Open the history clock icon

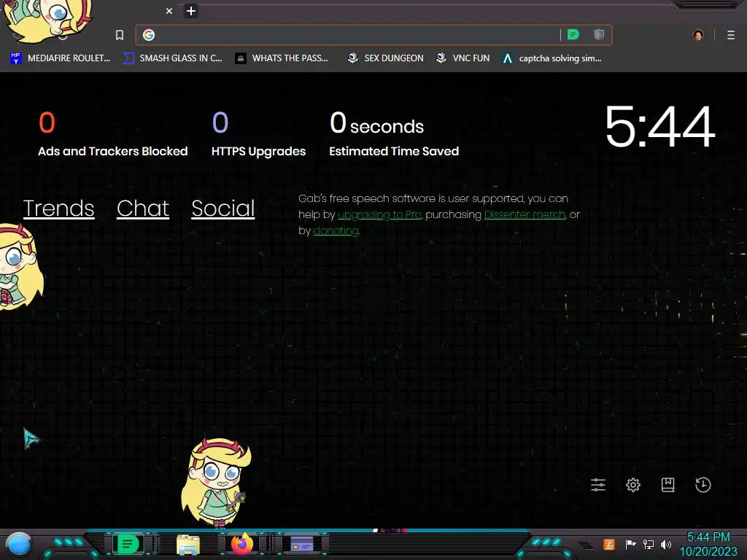[703, 485]
